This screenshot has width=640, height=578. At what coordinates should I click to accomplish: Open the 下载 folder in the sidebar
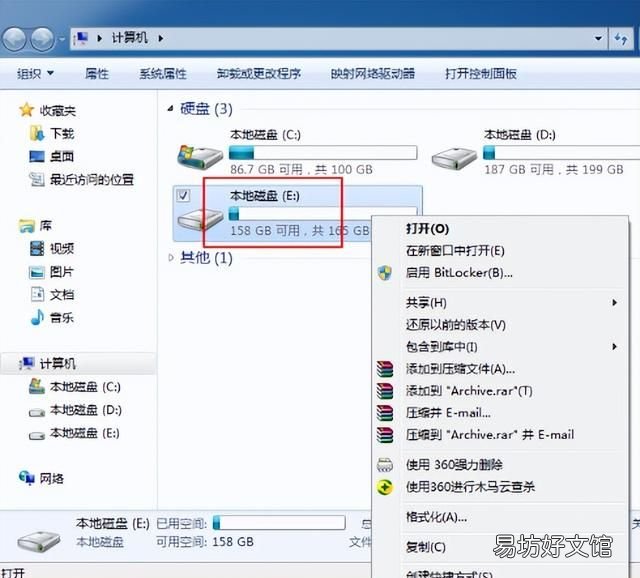click(52, 133)
